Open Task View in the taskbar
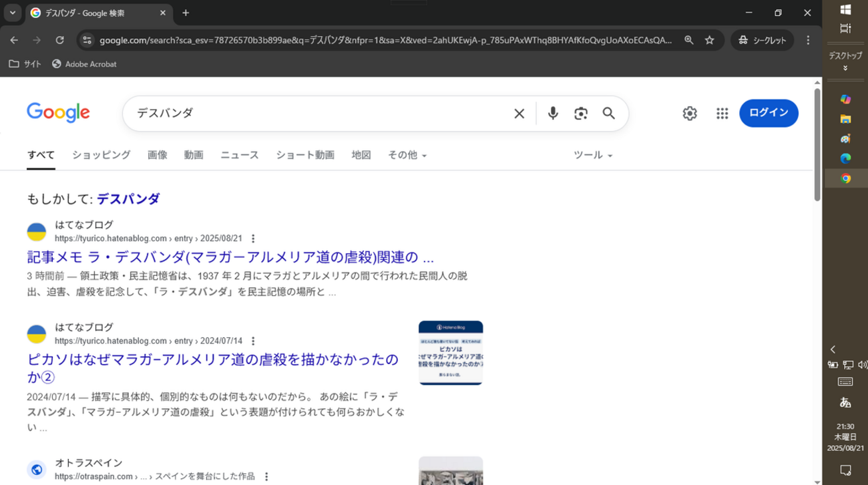The height and width of the screenshot is (485, 868). [x=845, y=28]
